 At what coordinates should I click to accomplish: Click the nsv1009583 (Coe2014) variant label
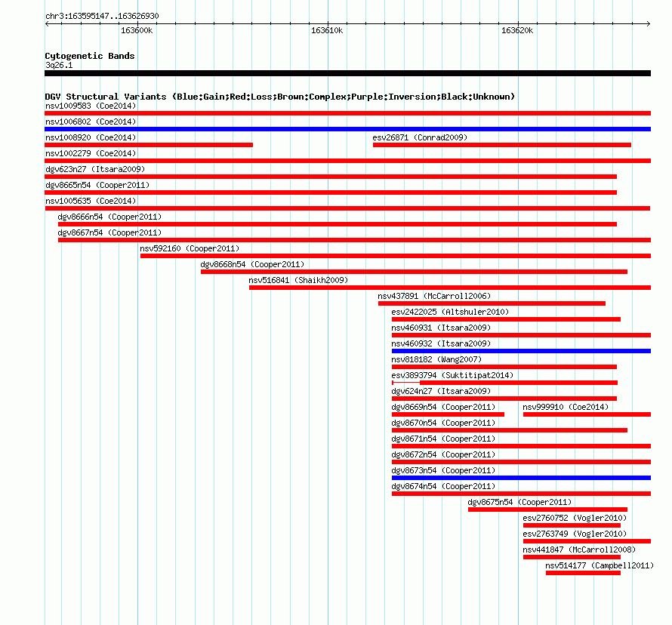(91, 106)
